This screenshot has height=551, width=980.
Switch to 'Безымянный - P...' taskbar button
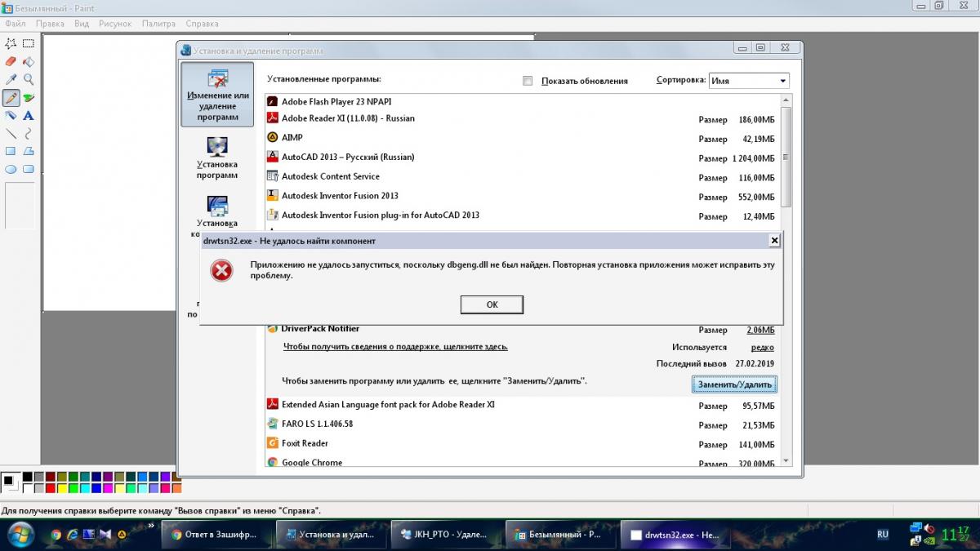[560, 535]
